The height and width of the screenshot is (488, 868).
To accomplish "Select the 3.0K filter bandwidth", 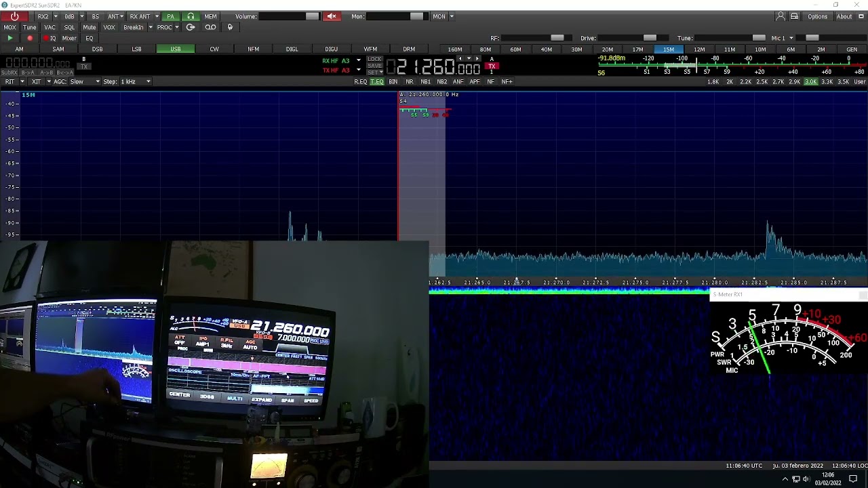I will 811,81.
